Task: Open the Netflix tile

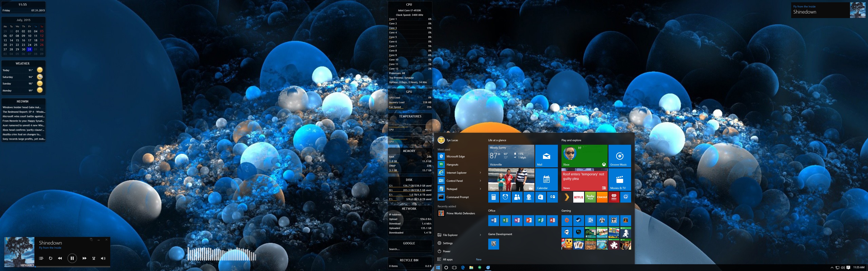Action: point(579,197)
